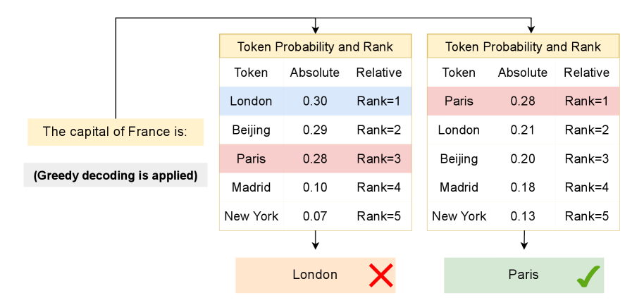The image size is (644, 305).
Task: Click the 'Relative' column header in right table
Action: coord(587,73)
